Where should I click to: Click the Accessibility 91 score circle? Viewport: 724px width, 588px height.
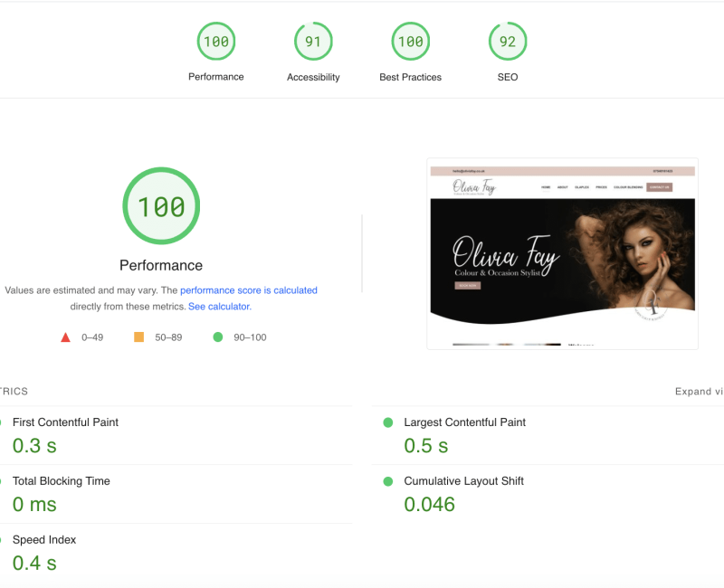(x=313, y=42)
